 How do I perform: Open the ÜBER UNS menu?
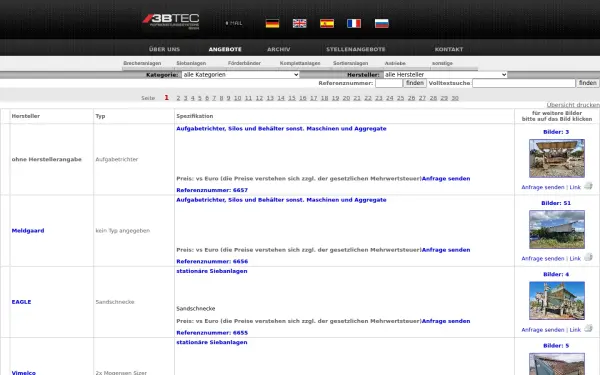(x=164, y=49)
